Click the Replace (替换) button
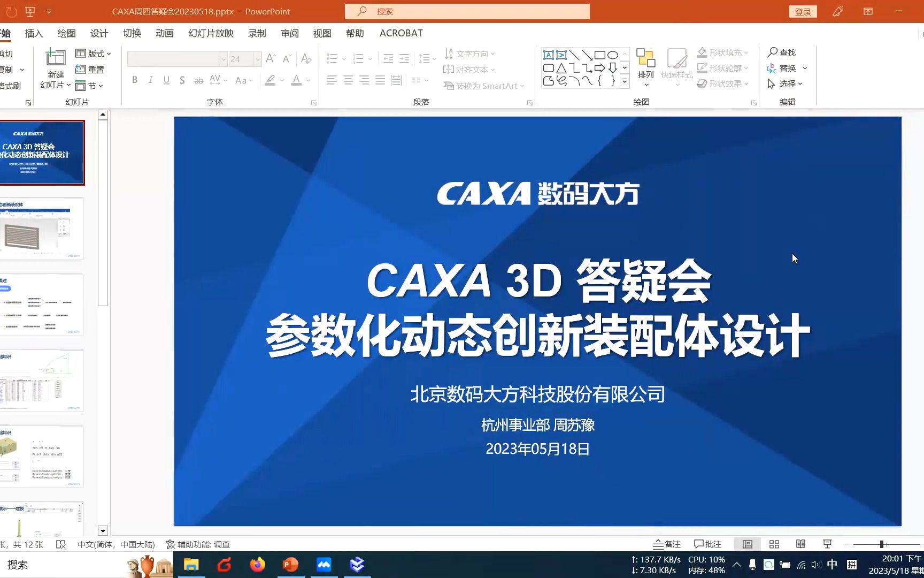This screenshot has width=924, height=578. 782,68
